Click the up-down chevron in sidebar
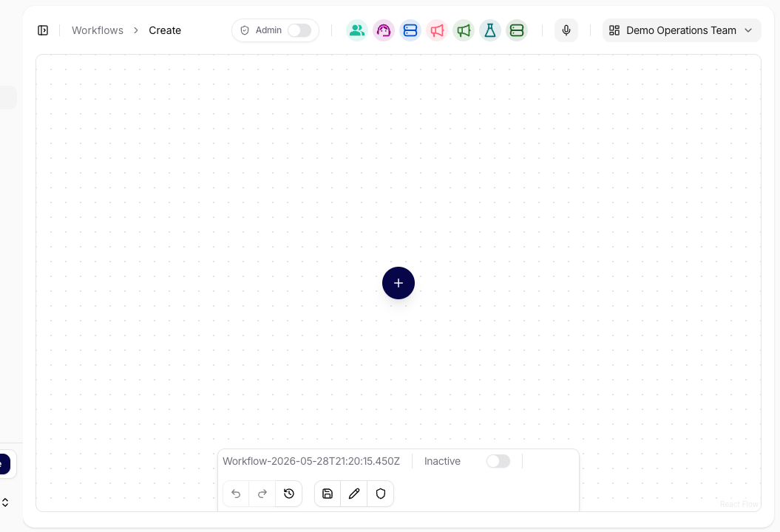780x532 pixels. pyautogui.click(x=5, y=502)
